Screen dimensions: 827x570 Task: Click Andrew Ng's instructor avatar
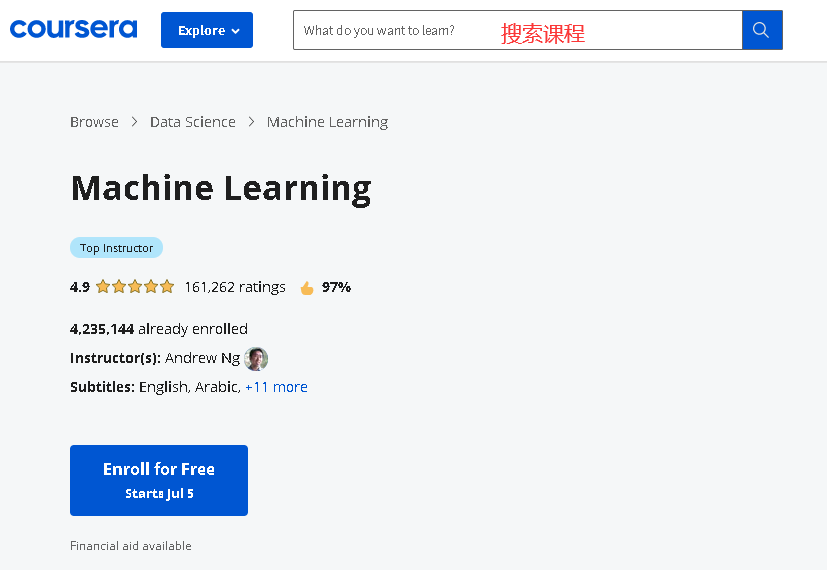pyautogui.click(x=256, y=358)
